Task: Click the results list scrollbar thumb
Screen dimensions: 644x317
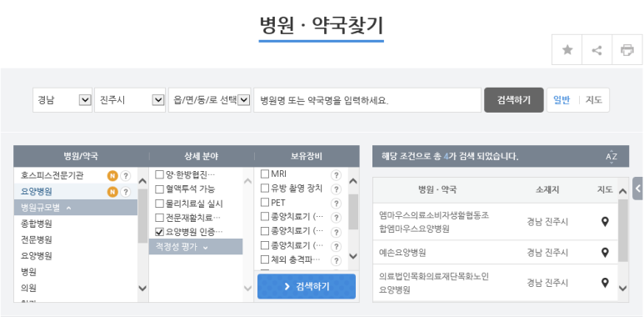Action: pos(622,230)
